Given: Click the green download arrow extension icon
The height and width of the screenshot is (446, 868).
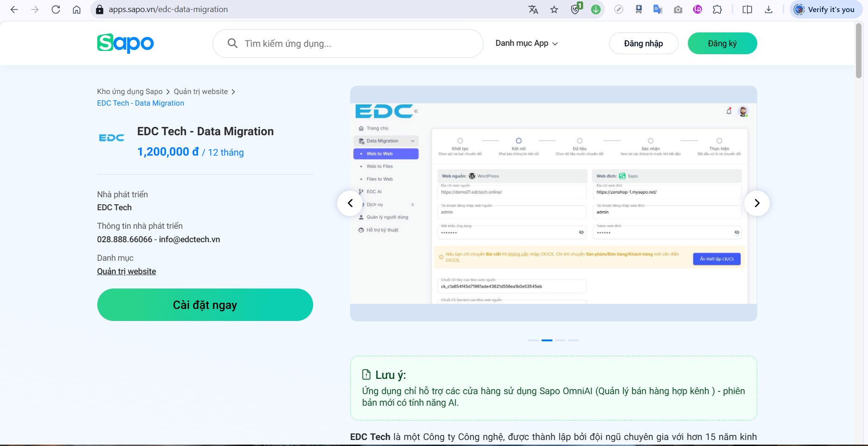Looking at the screenshot, I should coord(596,9).
